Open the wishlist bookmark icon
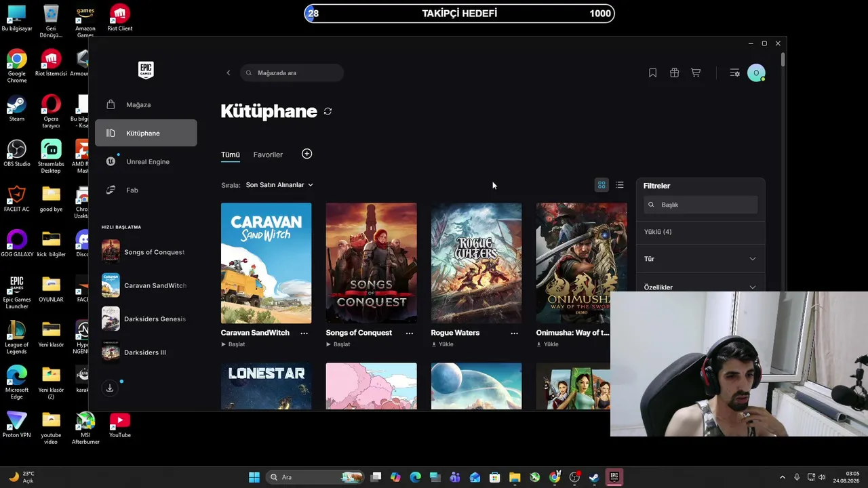868x488 pixels. (652, 73)
